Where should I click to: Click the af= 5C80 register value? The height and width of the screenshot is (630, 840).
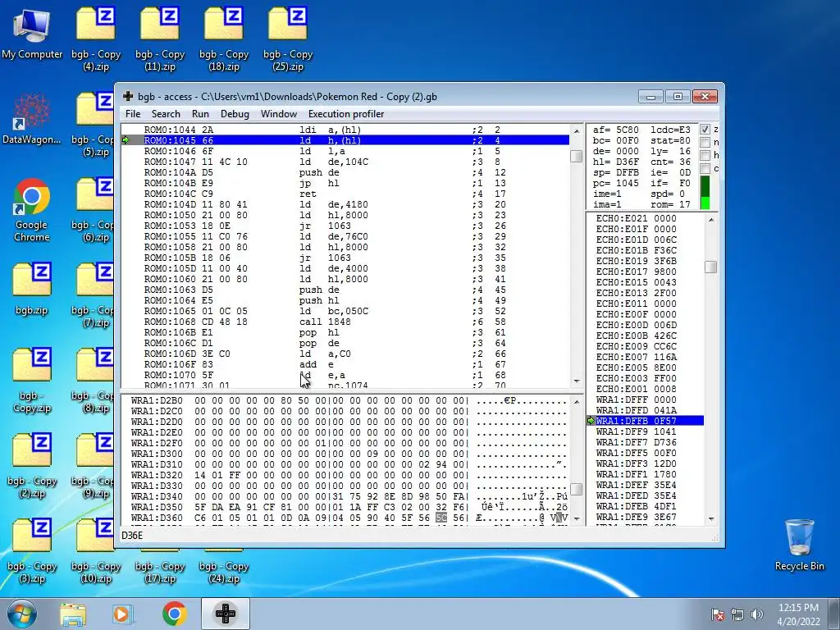615,130
